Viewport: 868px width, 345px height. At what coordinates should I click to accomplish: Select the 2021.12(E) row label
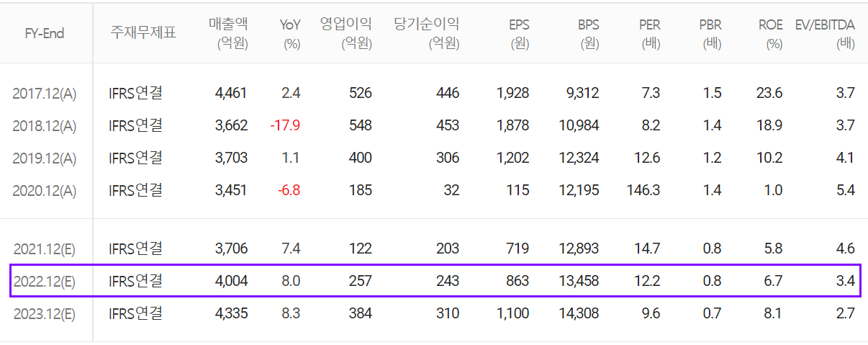pos(44,249)
